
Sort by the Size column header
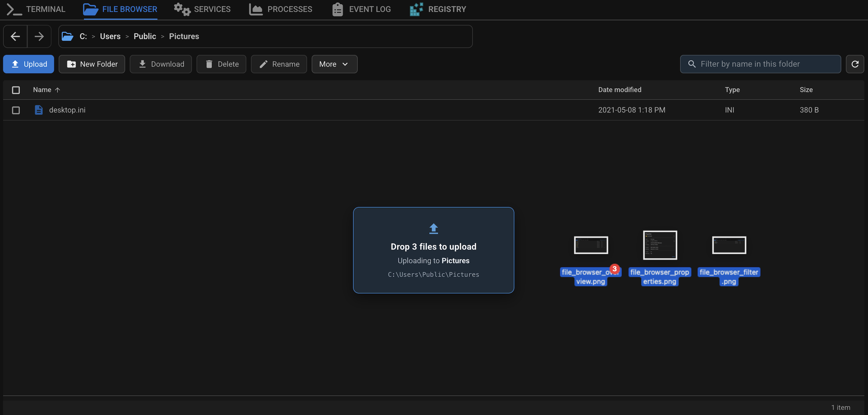pos(806,90)
